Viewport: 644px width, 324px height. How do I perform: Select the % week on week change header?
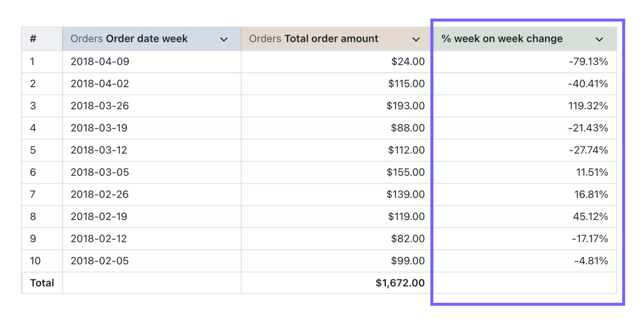[x=502, y=39]
